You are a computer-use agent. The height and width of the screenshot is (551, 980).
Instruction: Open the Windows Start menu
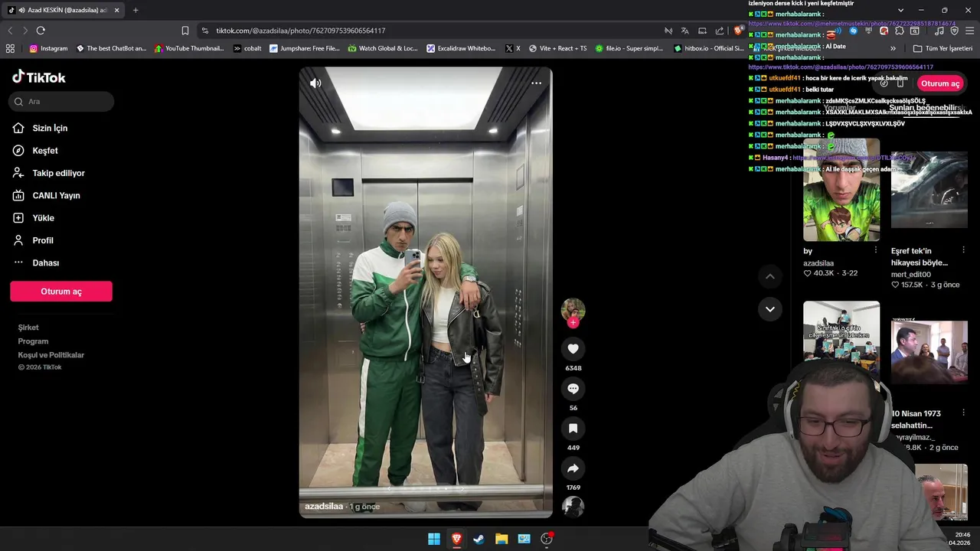tap(434, 539)
